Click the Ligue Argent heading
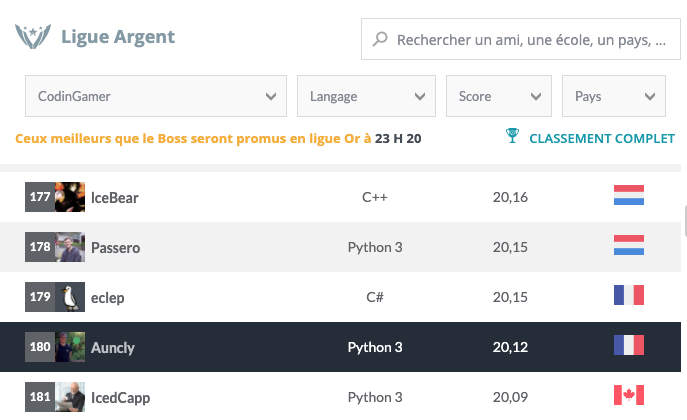 coord(118,37)
